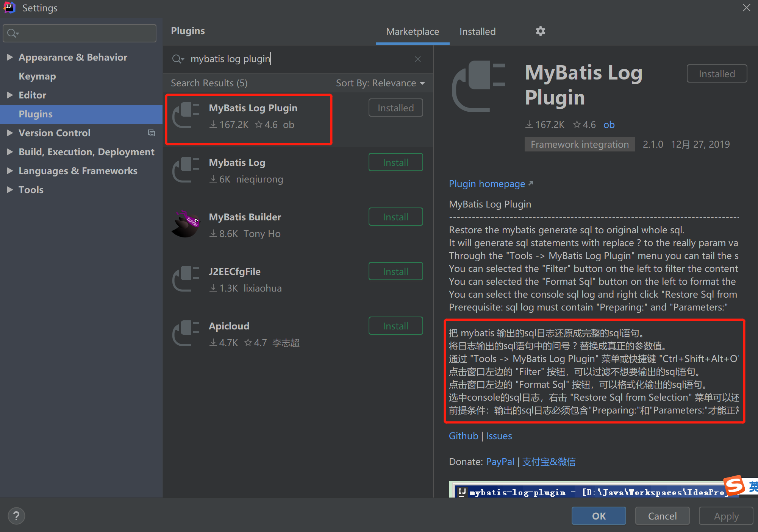Open the PayPal donate link
This screenshot has width=758, height=532.
point(500,462)
